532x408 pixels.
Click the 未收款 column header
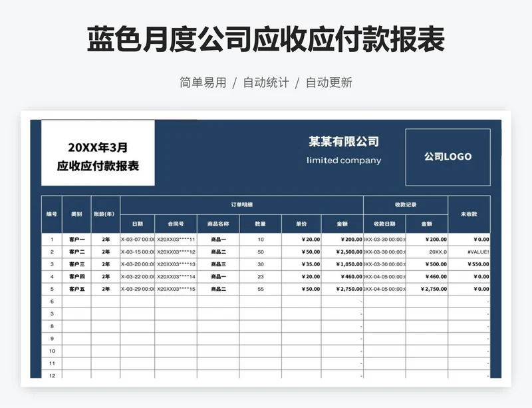click(x=469, y=214)
